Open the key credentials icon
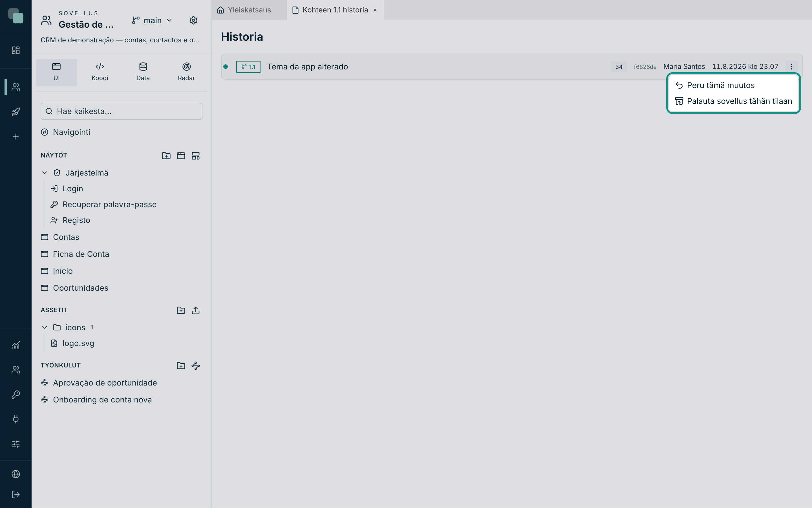The image size is (812, 508). [16, 395]
